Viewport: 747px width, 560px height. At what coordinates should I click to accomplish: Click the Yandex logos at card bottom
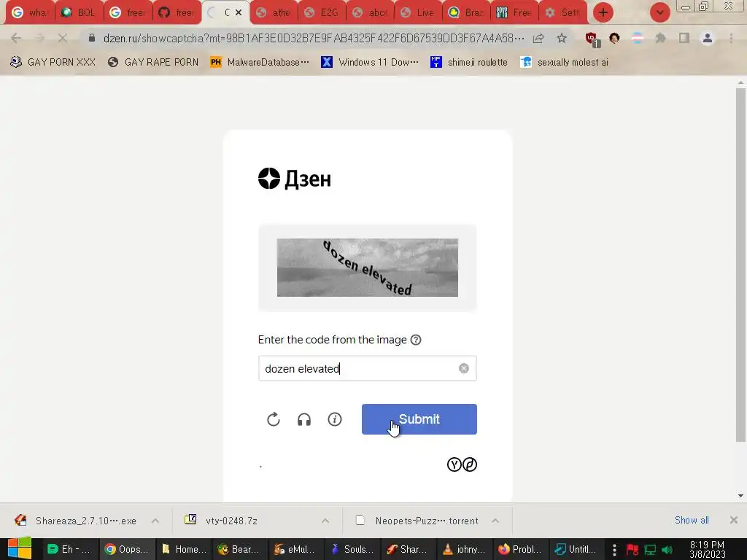pyautogui.click(x=462, y=464)
